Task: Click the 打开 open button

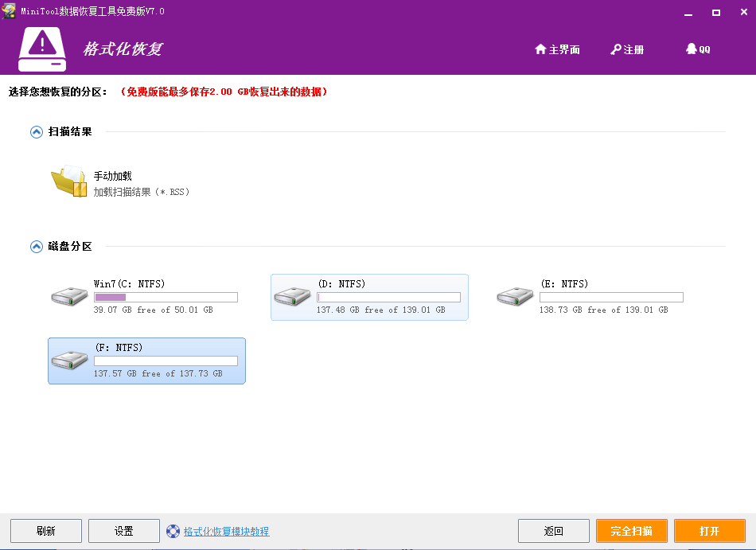Action: 710,531
